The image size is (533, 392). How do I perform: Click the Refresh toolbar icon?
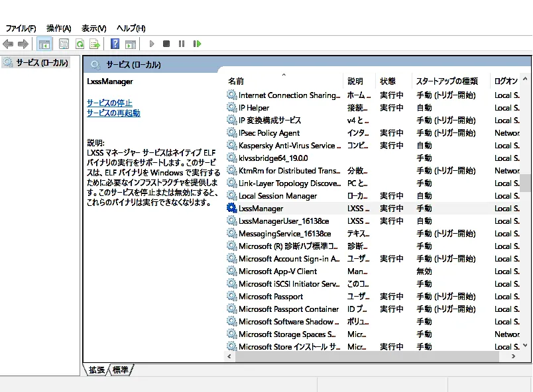pyautogui.click(x=79, y=44)
